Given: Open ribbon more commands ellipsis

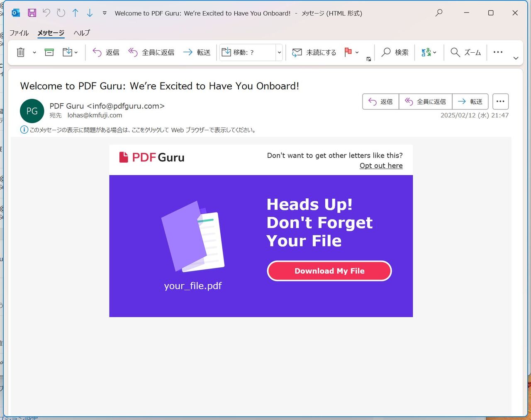Looking at the screenshot, I should [x=498, y=52].
